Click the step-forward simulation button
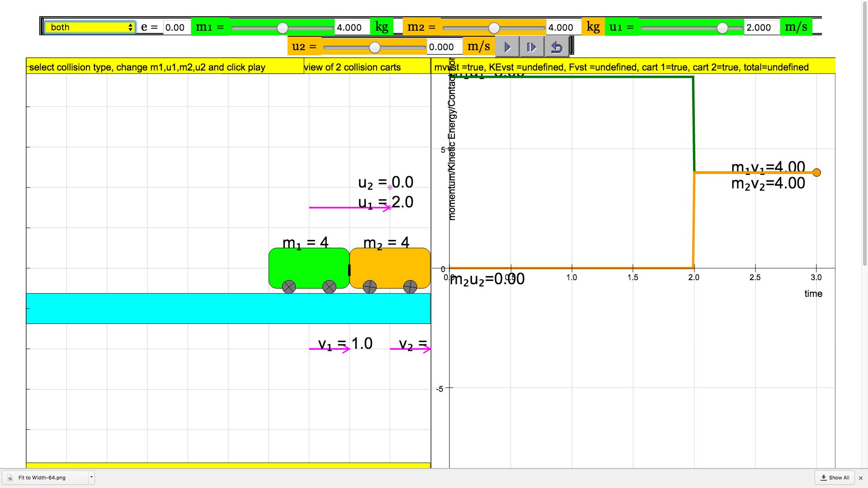 tap(532, 47)
